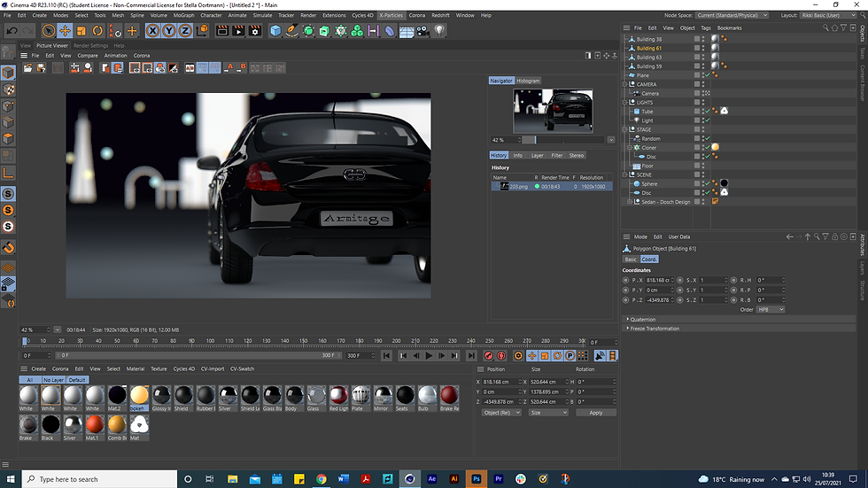Viewport: 868px width, 488px height.
Task: Switch to Picture Viewer tab
Action: 52,45
